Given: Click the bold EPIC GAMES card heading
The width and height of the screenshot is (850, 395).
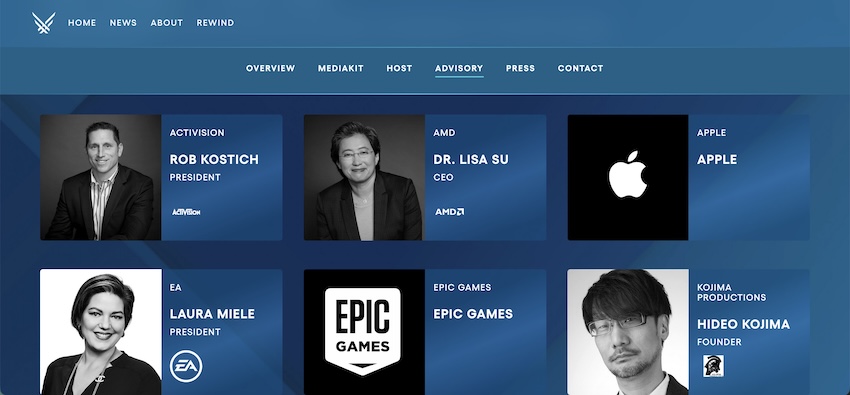Looking at the screenshot, I should click(473, 314).
